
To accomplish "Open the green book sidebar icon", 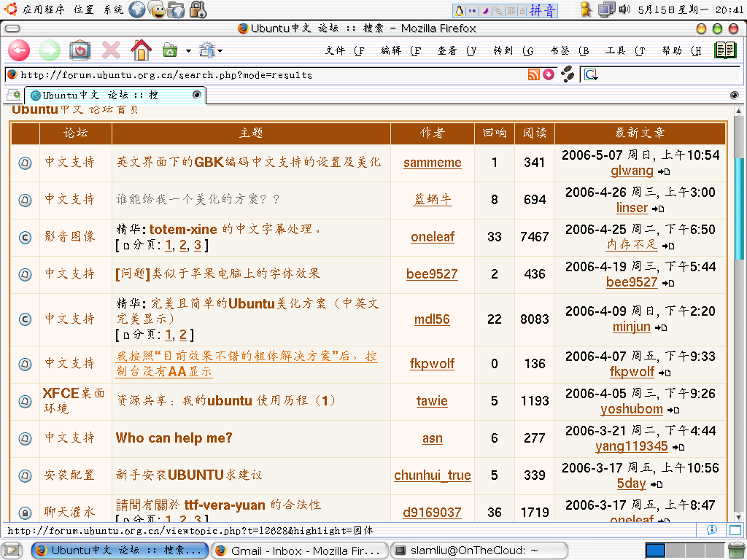I will [x=726, y=50].
